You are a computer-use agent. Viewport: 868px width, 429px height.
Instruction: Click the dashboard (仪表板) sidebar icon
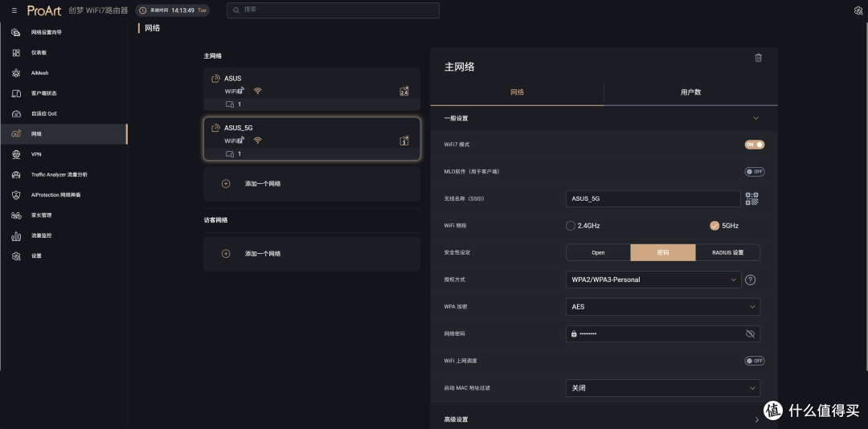[x=16, y=52]
